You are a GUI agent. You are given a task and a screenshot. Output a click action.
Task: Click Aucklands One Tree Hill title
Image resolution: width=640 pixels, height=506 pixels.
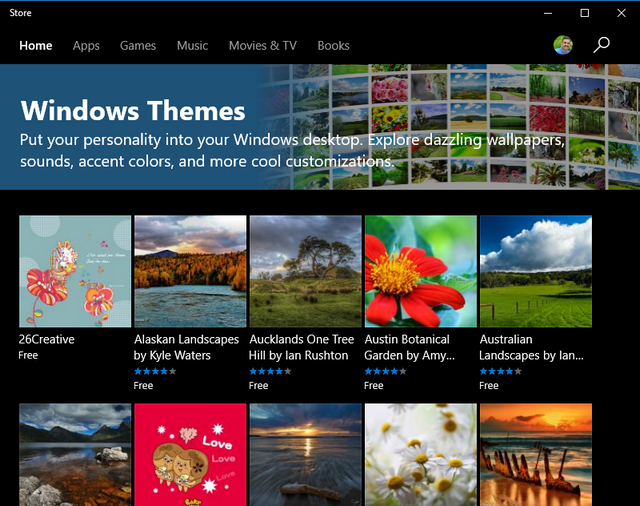coord(302,347)
